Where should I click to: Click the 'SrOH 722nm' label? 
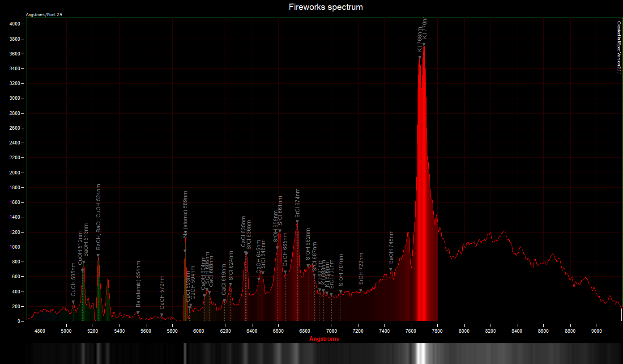[361, 269]
